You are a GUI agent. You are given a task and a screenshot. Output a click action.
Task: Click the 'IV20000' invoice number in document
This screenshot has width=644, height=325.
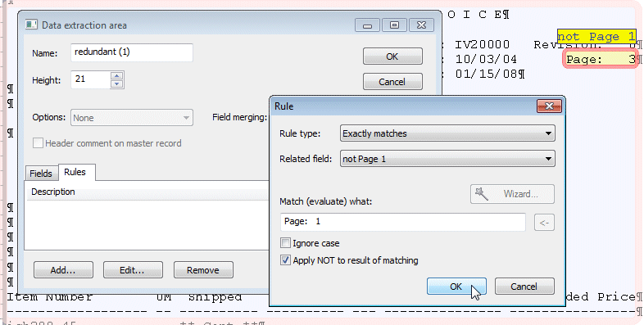482,45
